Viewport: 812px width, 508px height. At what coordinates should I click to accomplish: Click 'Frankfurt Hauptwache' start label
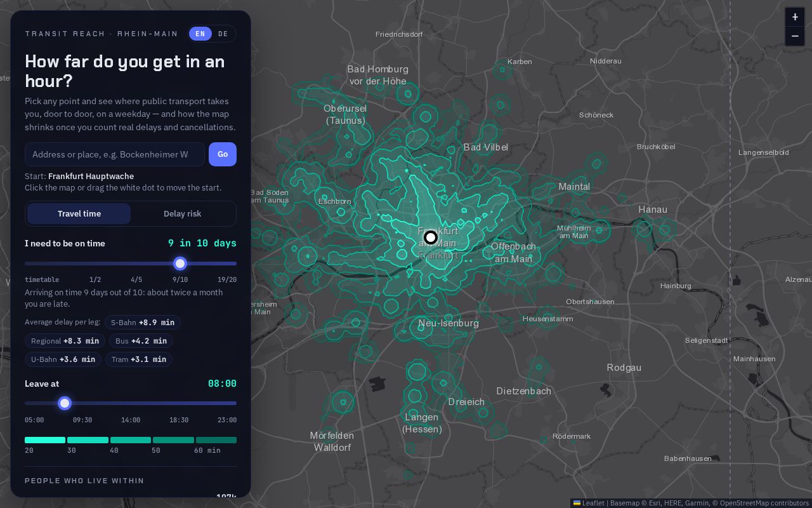click(91, 176)
